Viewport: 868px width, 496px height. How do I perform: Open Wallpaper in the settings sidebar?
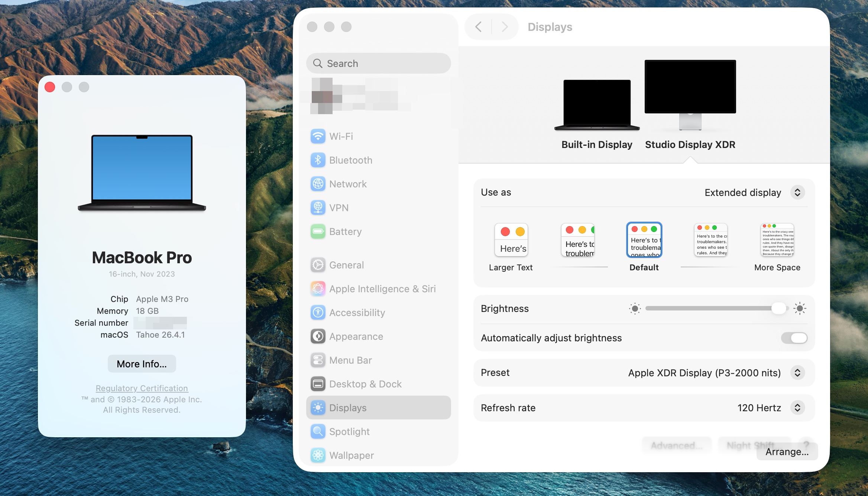pos(379,455)
